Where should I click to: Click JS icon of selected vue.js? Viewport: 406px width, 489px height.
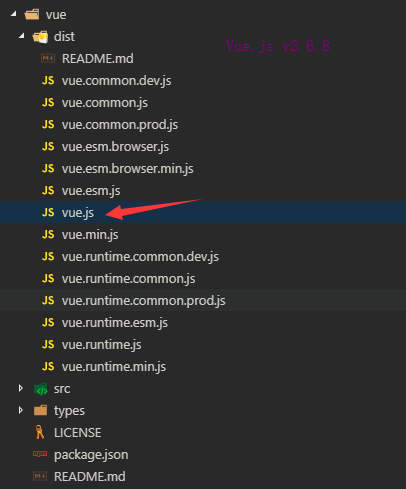pyautogui.click(x=48, y=212)
